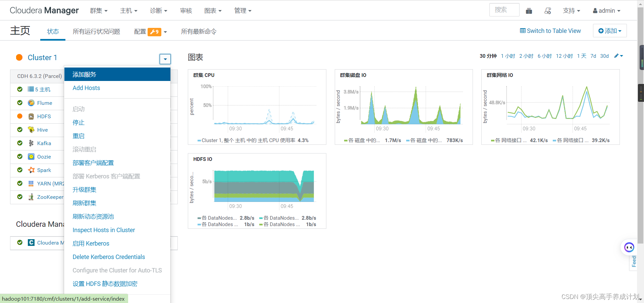Select the 7d time range
The width and height of the screenshot is (644, 303).
click(593, 56)
